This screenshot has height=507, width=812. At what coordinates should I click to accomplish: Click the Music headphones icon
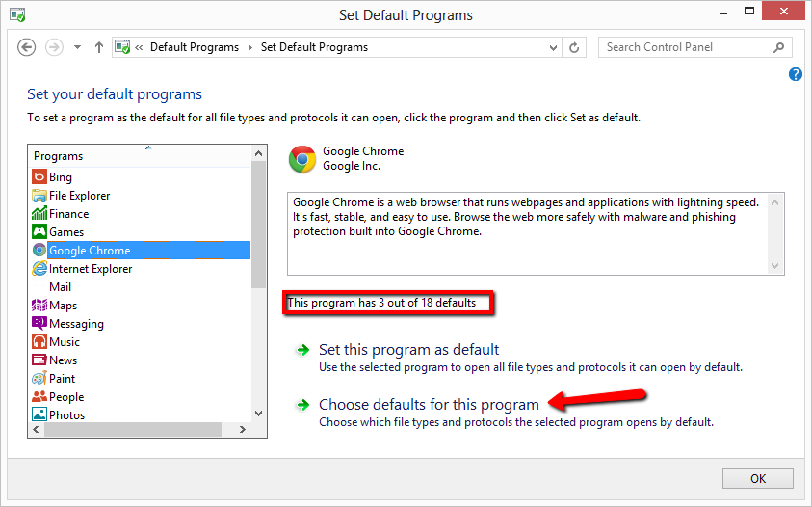click(39, 341)
